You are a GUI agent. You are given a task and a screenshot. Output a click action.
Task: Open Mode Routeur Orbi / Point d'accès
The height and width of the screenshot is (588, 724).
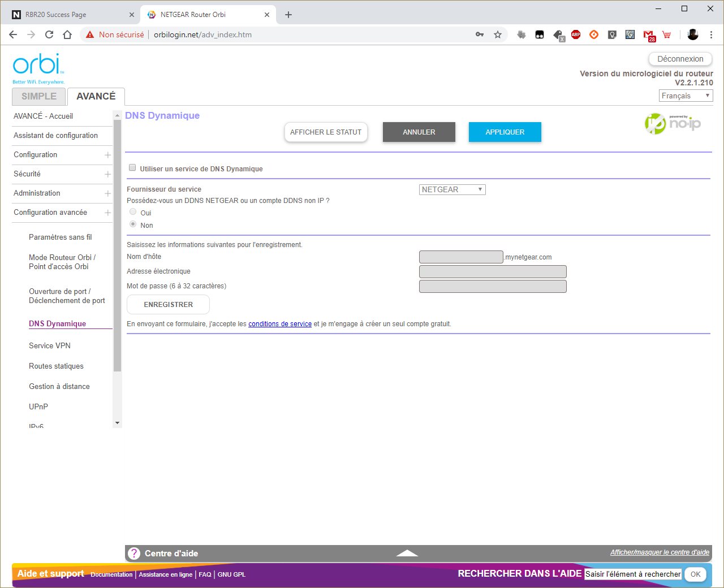pos(62,262)
